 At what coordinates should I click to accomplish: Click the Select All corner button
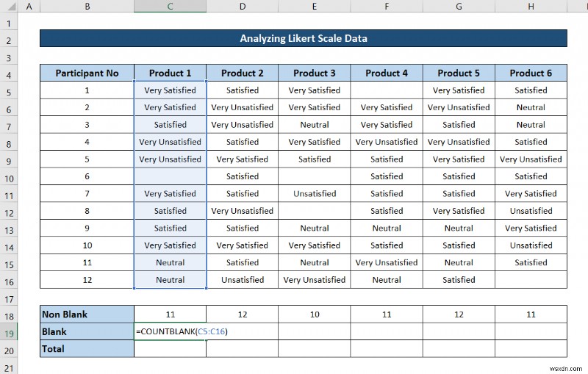[9, 6]
